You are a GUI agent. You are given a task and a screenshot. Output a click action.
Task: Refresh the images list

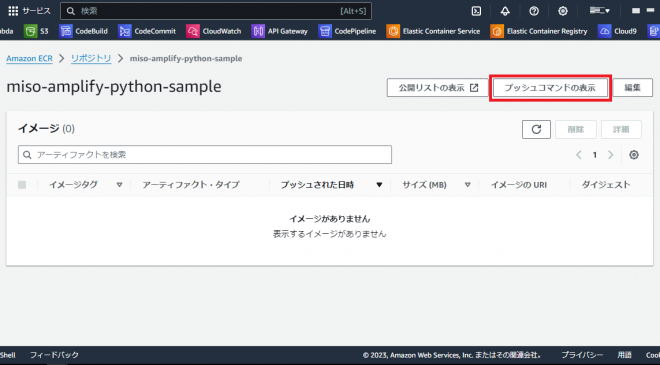coord(536,129)
